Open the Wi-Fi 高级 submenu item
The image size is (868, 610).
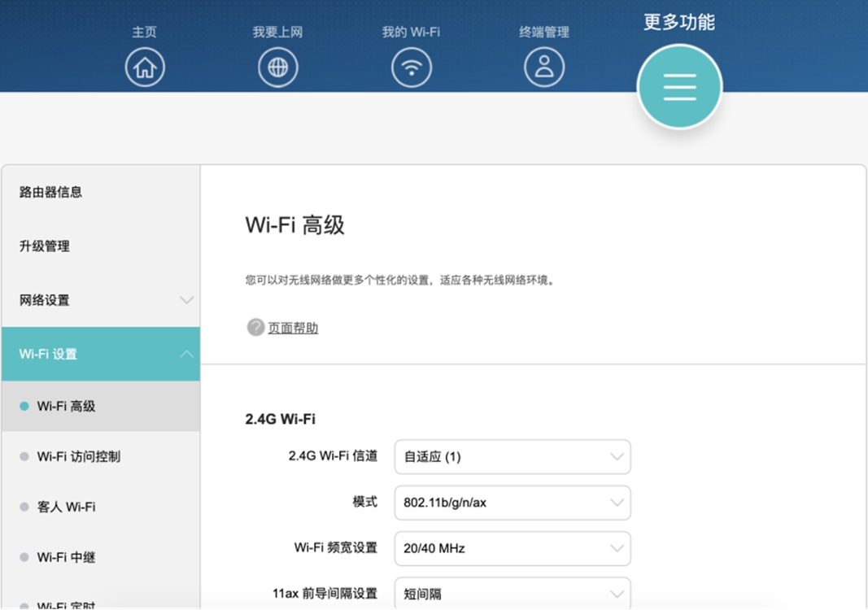coord(100,407)
